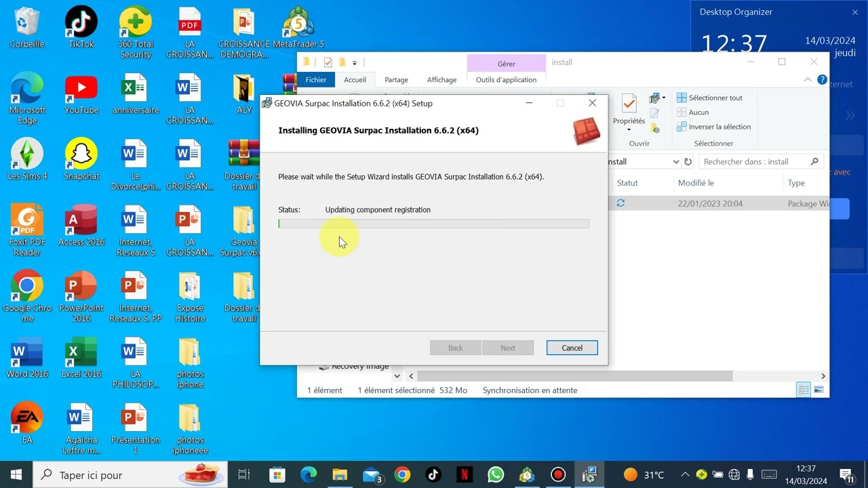Select the photos iphone folder
The width and height of the screenshot is (868, 488).
point(190,363)
